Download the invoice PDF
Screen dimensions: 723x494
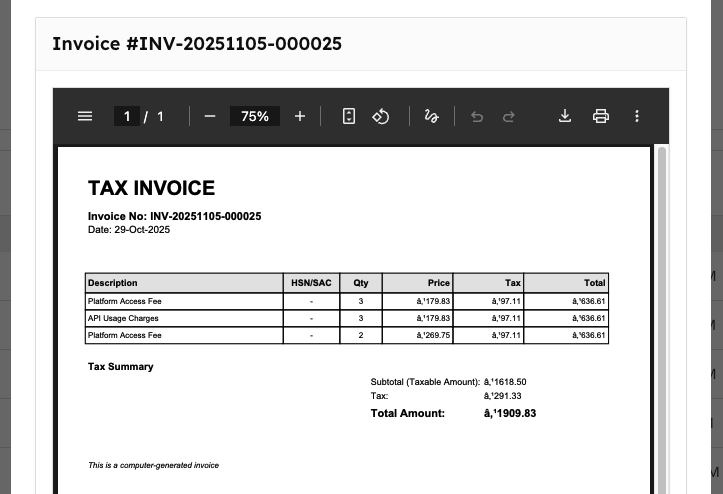pos(565,116)
